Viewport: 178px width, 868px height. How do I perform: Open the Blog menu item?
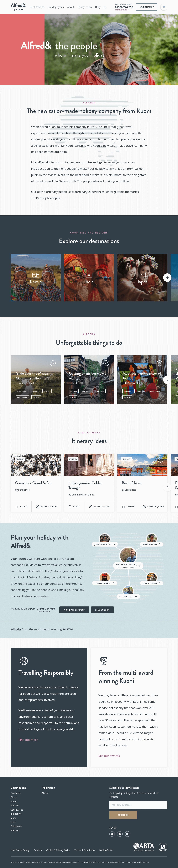(x=98, y=7)
